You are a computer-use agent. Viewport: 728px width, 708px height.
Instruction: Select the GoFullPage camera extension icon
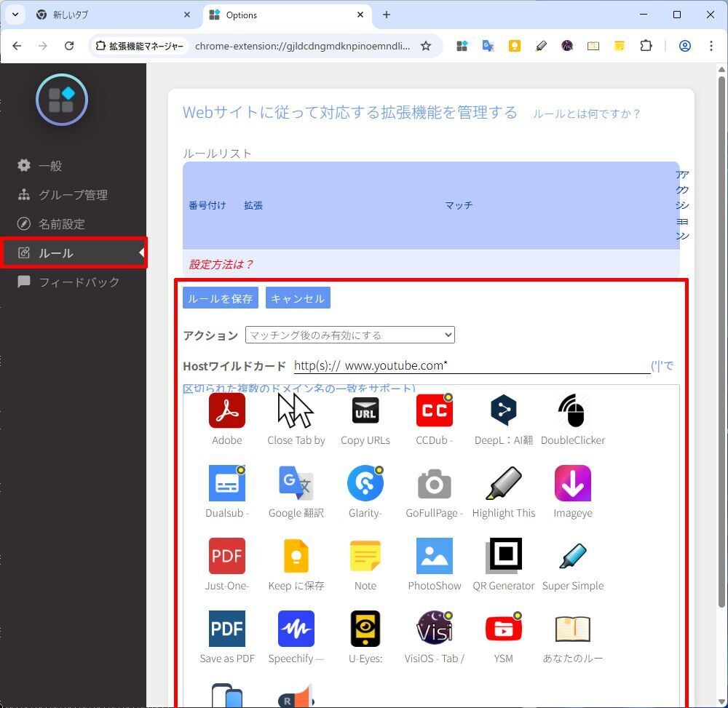434,483
